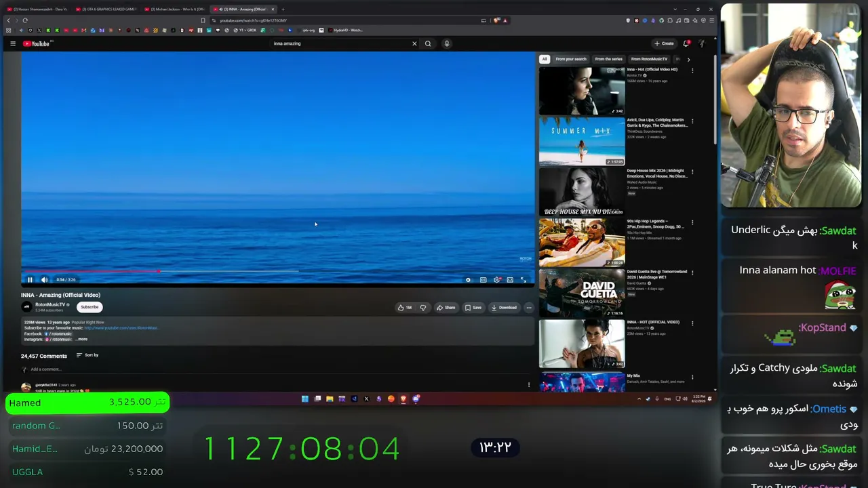Subscribe to RotonMusicTV
The width and height of the screenshot is (868, 488).
pos(90,307)
